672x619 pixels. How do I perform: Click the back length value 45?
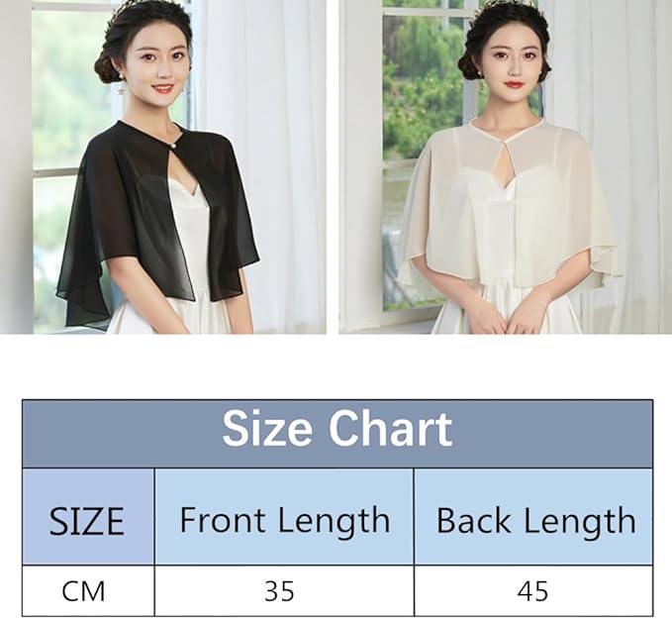click(x=534, y=591)
